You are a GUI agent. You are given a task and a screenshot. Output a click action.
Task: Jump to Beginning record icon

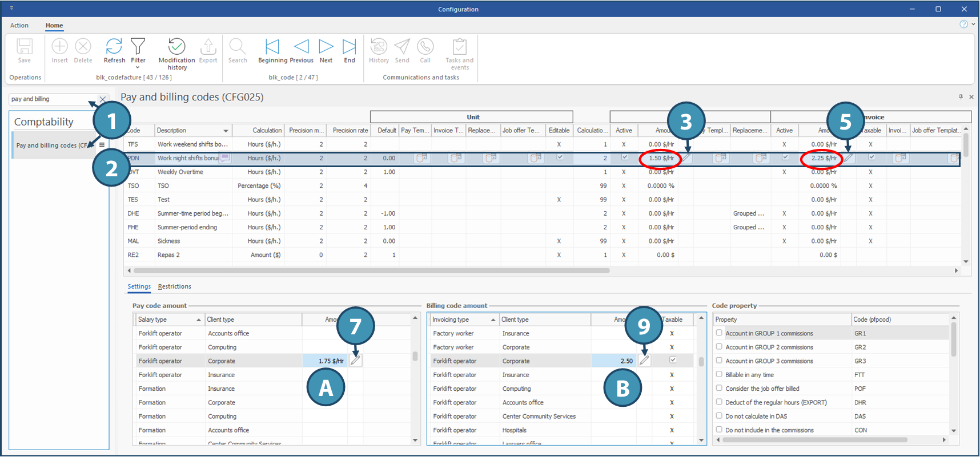[x=272, y=47]
